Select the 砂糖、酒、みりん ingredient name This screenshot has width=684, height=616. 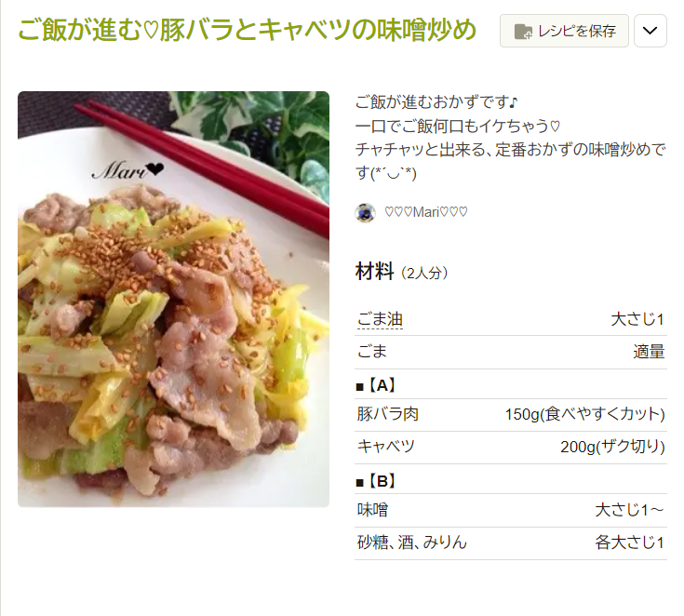[411, 542]
